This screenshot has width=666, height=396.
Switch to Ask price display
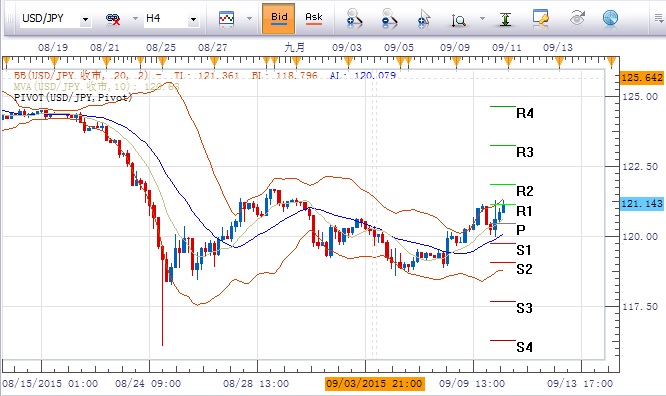[x=313, y=18]
